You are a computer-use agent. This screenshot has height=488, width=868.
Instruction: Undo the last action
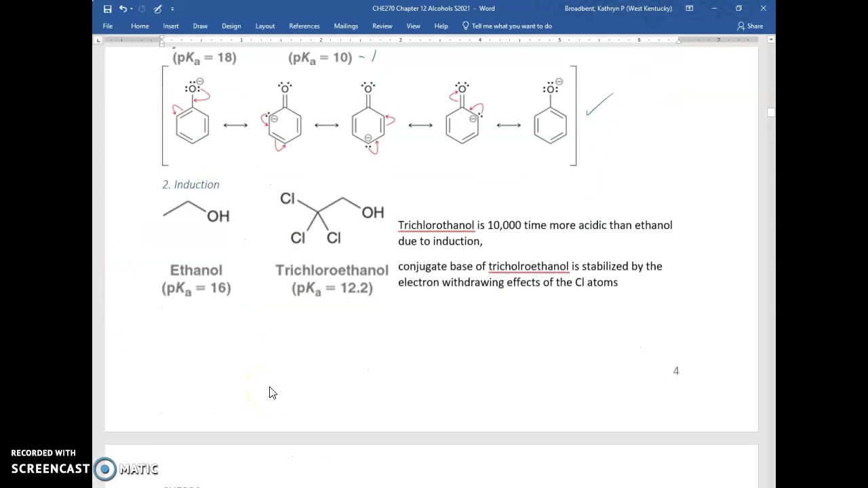click(123, 9)
